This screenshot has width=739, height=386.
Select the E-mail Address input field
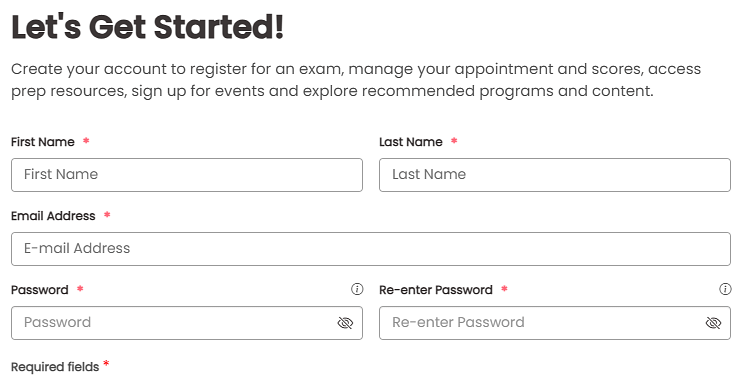[x=371, y=249]
